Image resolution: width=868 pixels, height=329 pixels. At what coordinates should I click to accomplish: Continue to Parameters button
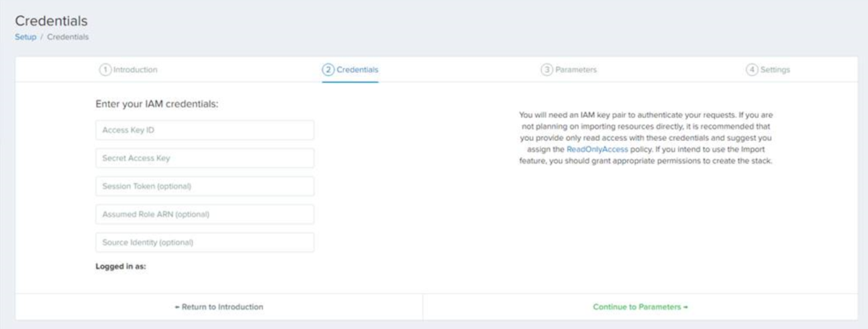640,307
